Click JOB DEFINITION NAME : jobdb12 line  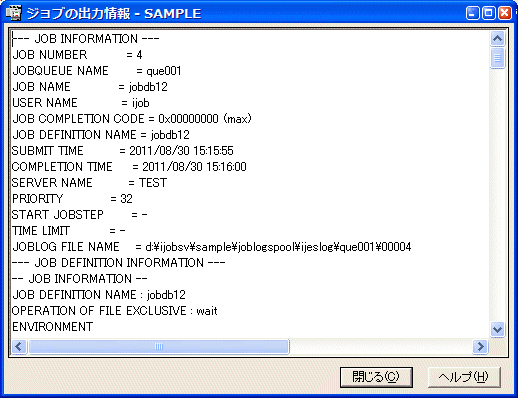99,295
